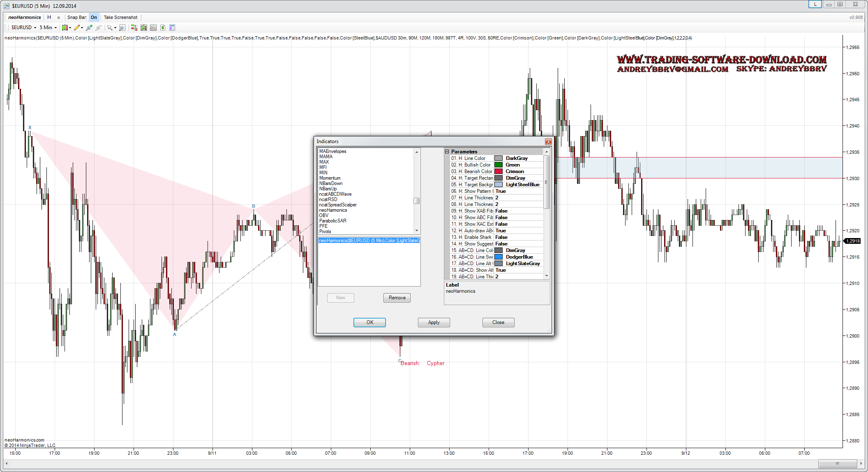Viewport: 868px width, 472px height.
Task: Open the chart style candlestick icon
Action: pyautogui.click(x=65, y=28)
